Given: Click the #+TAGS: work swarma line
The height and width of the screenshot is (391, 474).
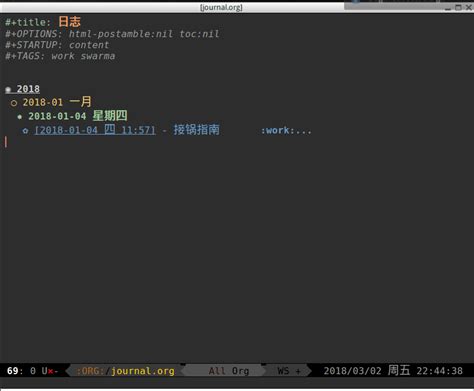Looking at the screenshot, I should coord(60,56).
